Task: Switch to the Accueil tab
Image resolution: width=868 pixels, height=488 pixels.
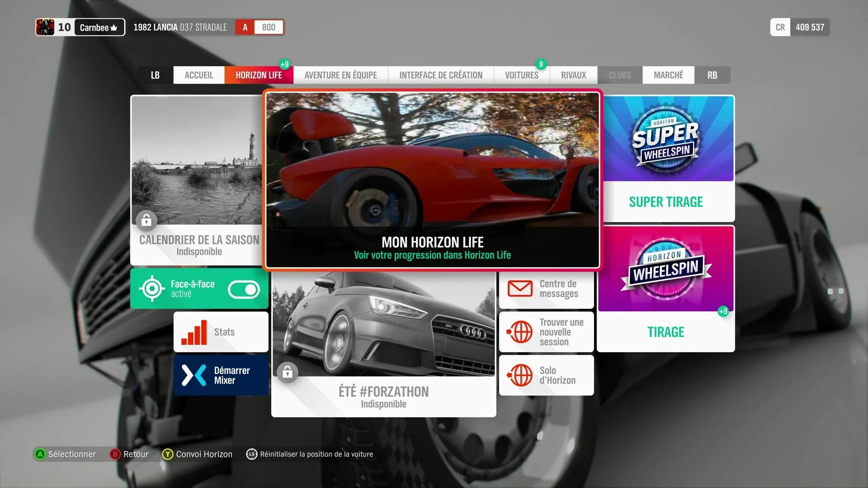Action: tap(199, 75)
